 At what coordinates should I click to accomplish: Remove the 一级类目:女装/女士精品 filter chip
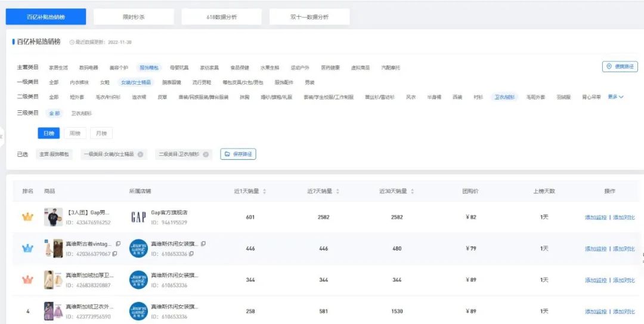click(140, 155)
